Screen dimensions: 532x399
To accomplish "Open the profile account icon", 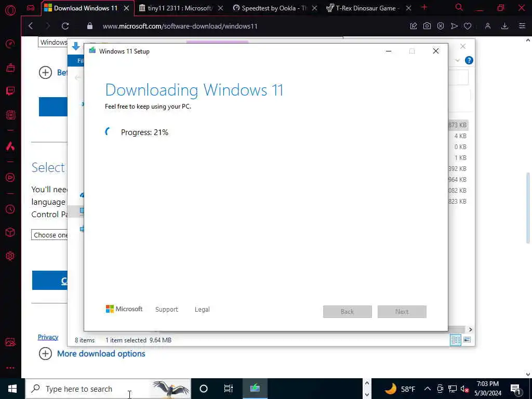I will [x=487, y=26].
